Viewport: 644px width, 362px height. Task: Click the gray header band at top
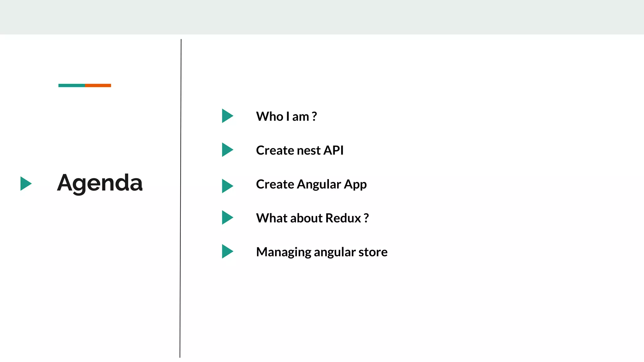click(322, 17)
